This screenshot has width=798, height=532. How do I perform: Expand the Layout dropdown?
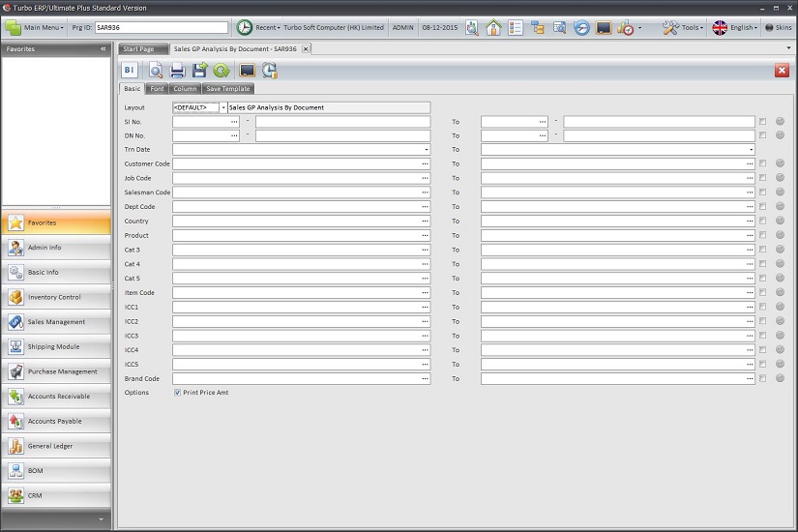point(223,107)
